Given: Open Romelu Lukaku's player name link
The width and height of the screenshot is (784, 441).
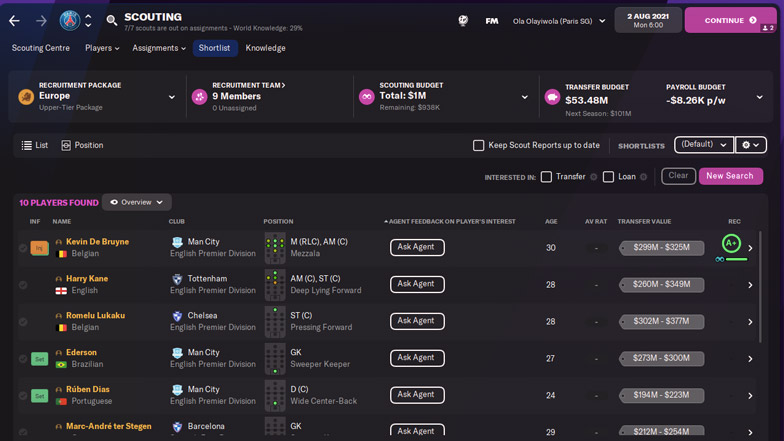Looking at the screenshot, I should tap(96, 316).
